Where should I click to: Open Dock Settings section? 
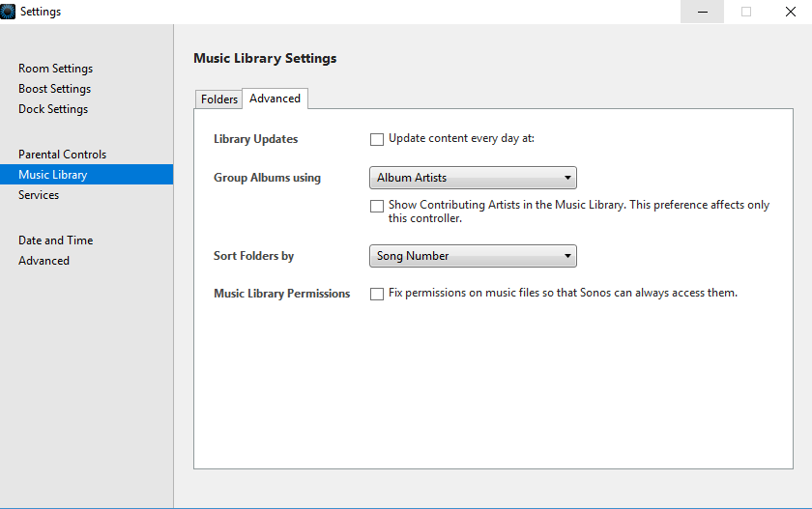(53, 108)
